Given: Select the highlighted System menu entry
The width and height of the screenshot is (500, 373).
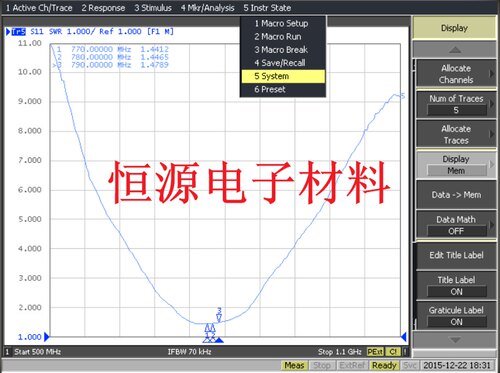Looking at the screenshot, I should coord(283,76).
